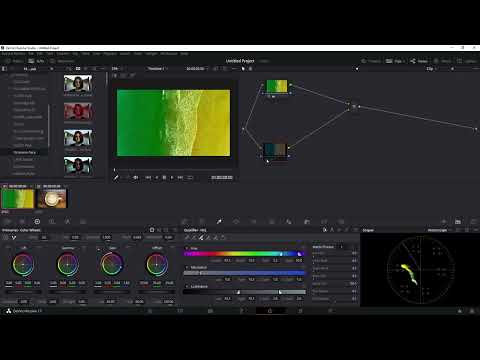Switch to the Edit page tab

[210, 311]
